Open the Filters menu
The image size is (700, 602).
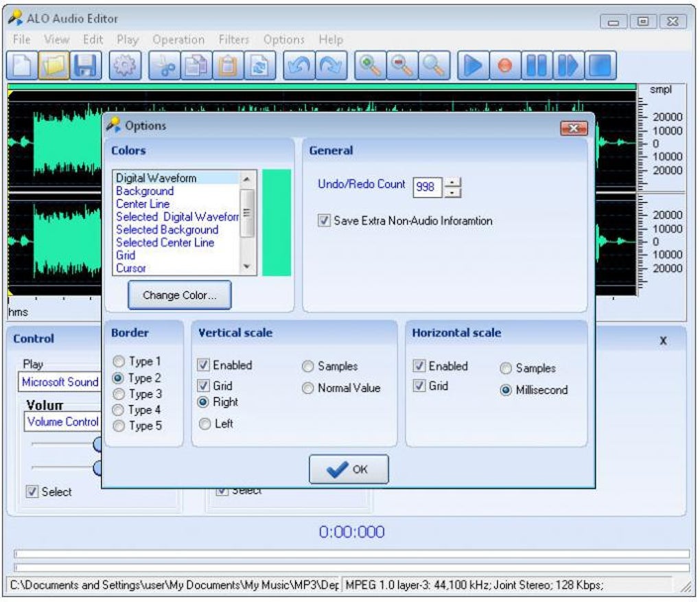233,39
